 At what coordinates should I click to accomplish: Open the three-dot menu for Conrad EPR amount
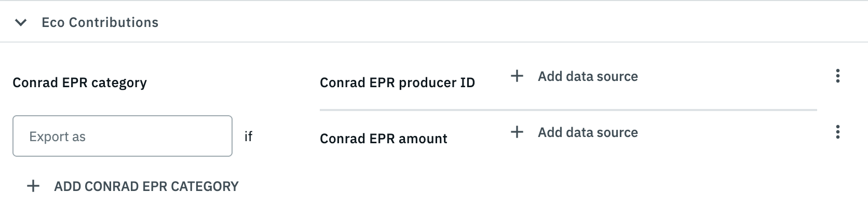[837, 132]
